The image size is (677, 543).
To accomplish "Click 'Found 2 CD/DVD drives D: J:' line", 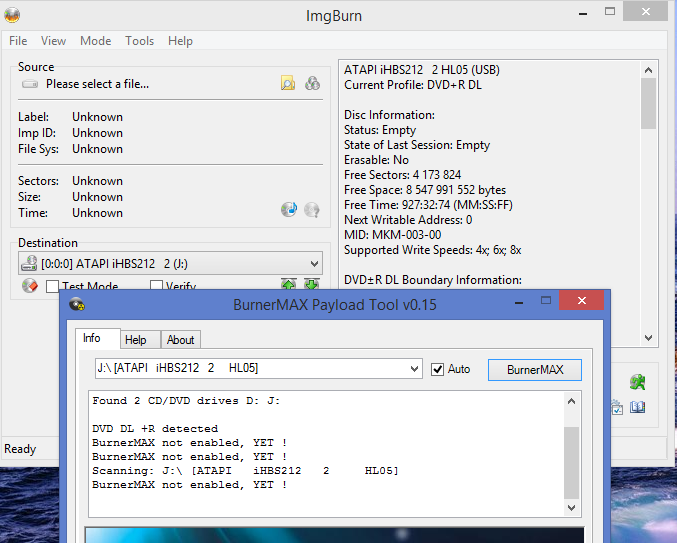I will (186, 401).
